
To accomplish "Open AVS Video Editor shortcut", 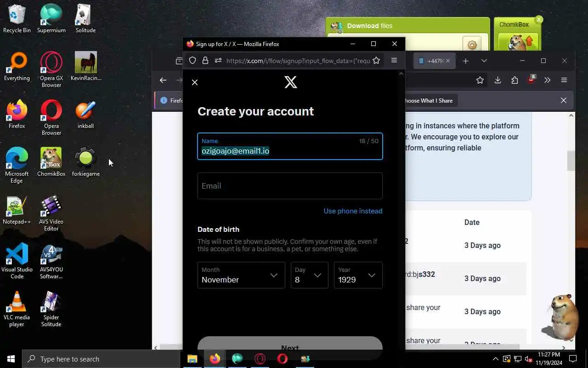I will 51,213.
